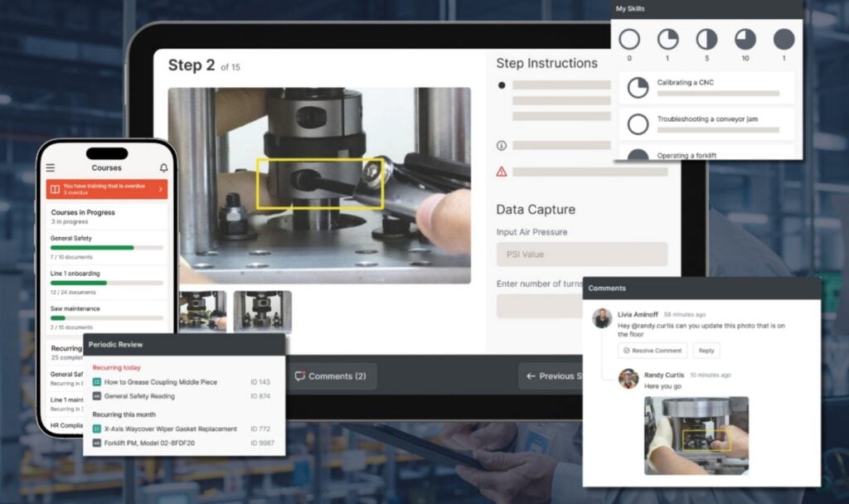The image size is (849, 504).
Task: Click the Saw maintenance progress bar
Action: (107, 318)
